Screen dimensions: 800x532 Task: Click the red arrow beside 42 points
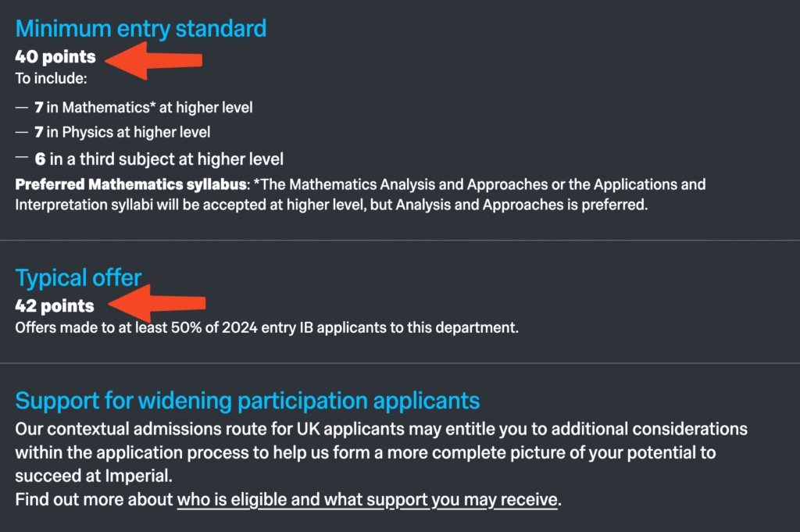tap(156, 303)
